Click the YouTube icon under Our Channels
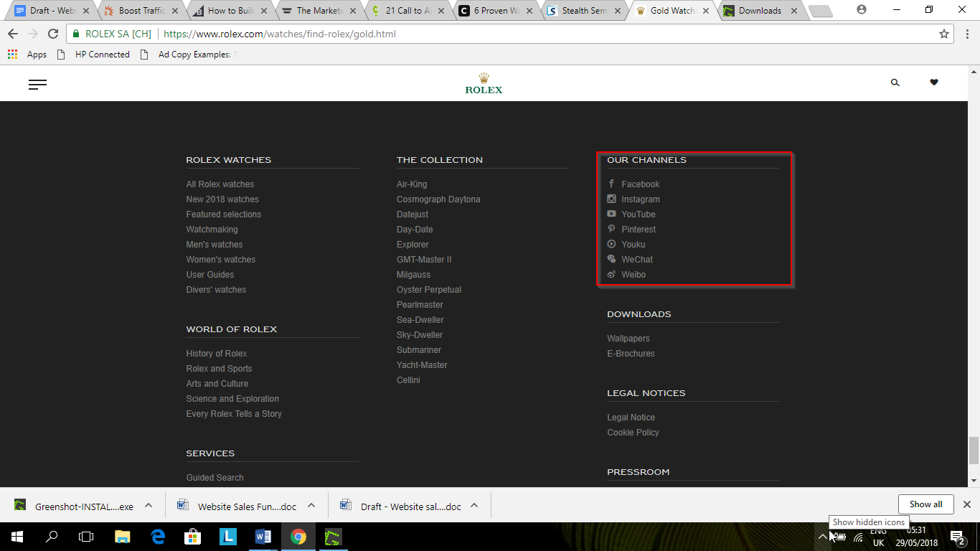 pyautogui.click(x=611, y=215)
